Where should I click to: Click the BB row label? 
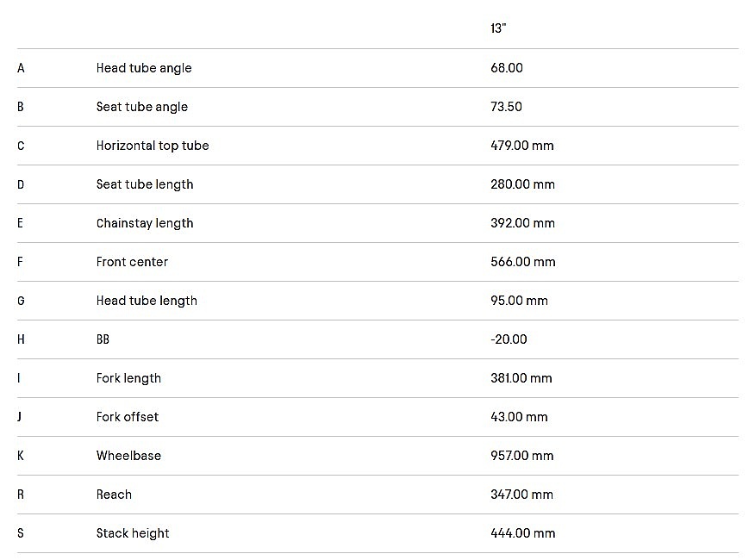pyautogui.click(x=103, y=339)
